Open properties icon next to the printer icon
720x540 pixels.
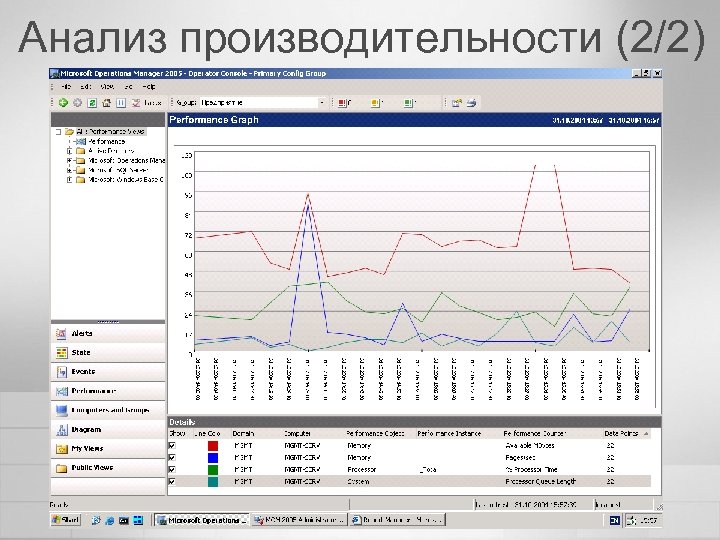coord(456,103)
